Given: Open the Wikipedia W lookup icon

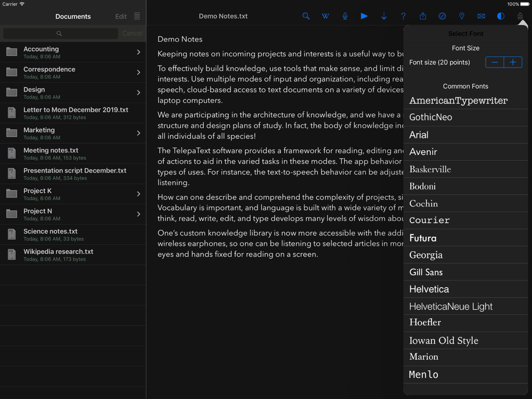Looking at the screenshot, I should tap(326, 16).
